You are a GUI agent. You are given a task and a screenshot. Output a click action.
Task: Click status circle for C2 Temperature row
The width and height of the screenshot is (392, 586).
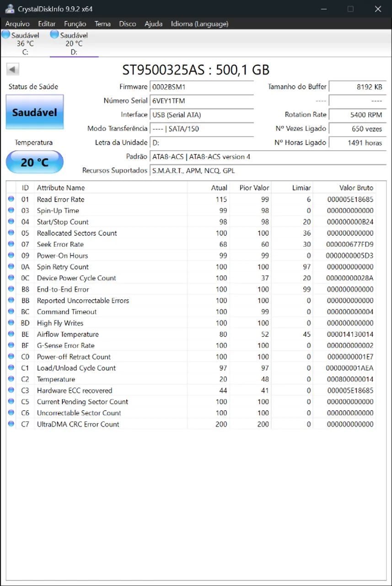pyautogui.click(x=11, y=379)
